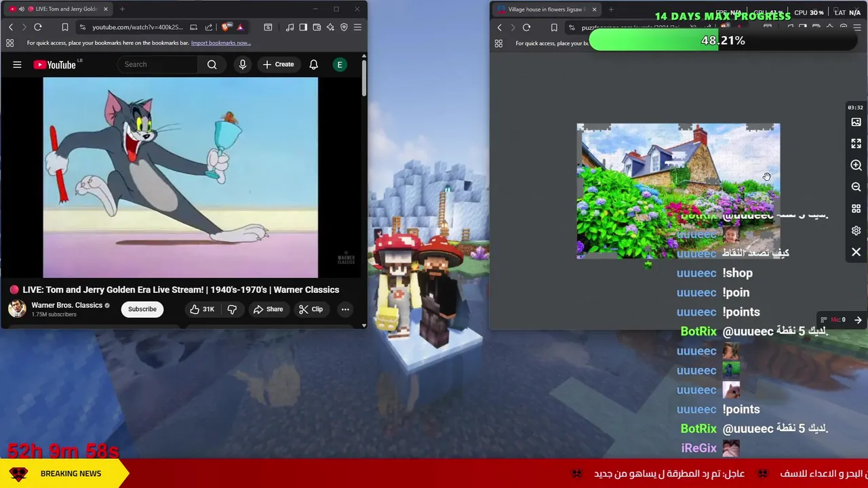Reload the YouTube page

click(x=38, y=27)
